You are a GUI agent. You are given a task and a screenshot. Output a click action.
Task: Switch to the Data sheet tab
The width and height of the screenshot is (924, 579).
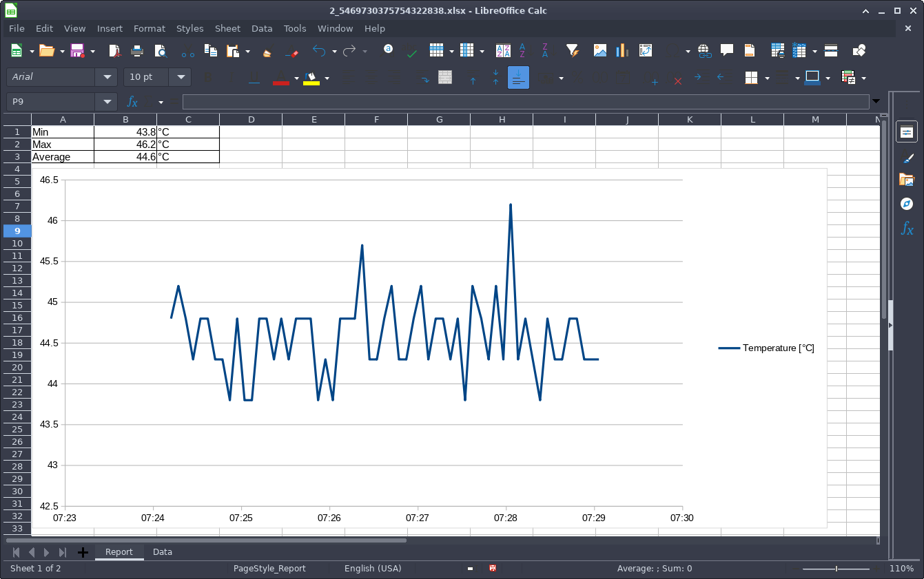(x=163, y=551)
